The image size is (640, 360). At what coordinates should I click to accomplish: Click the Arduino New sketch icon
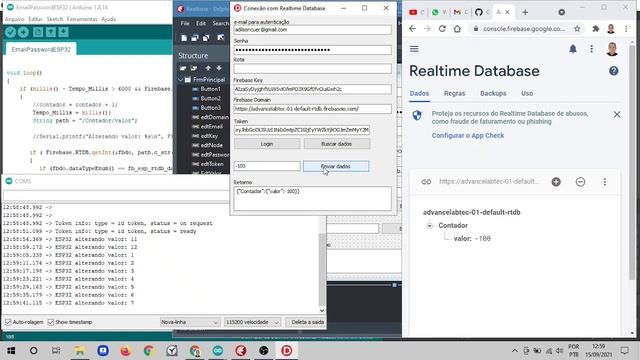point(38,32)
